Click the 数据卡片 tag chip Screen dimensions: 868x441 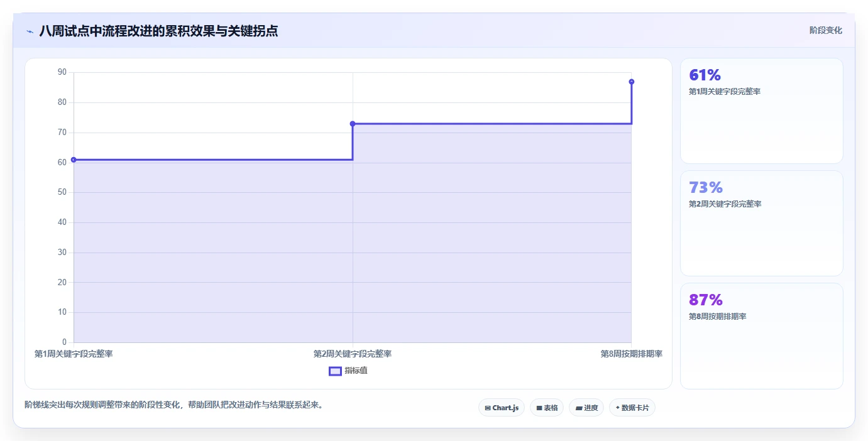tap(632, 408)
